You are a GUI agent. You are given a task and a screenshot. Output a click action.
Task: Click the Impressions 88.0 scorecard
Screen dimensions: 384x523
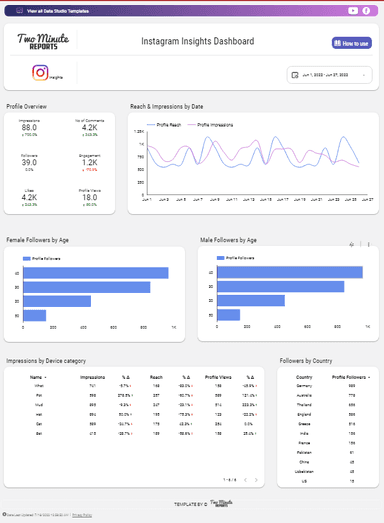click(29, 127)
